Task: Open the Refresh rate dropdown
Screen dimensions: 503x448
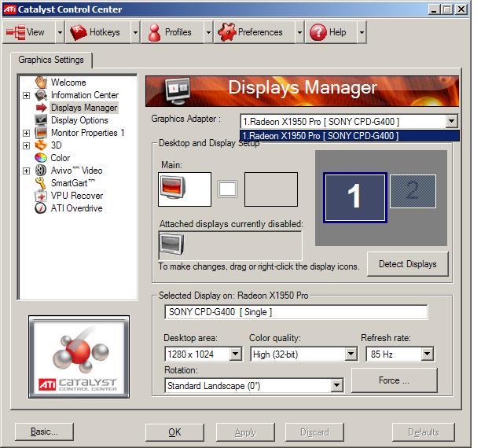Action: (x=427, y=354)
